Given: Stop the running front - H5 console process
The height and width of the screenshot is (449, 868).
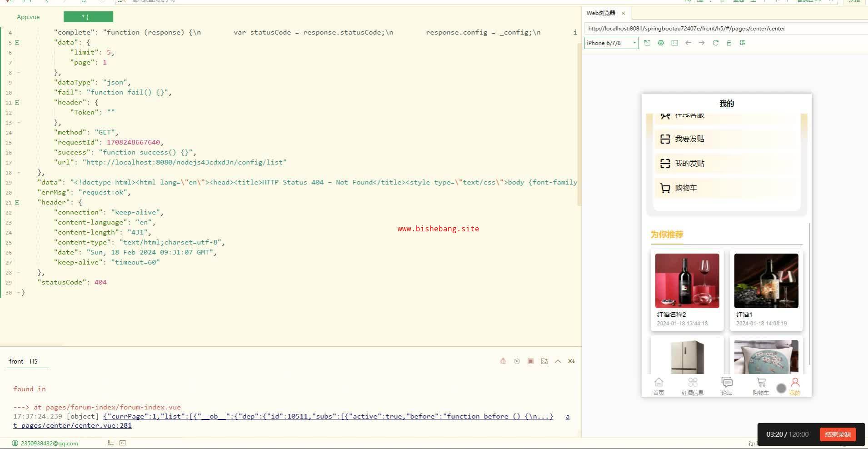Looking at the screenshot, I should coord(530,361).
